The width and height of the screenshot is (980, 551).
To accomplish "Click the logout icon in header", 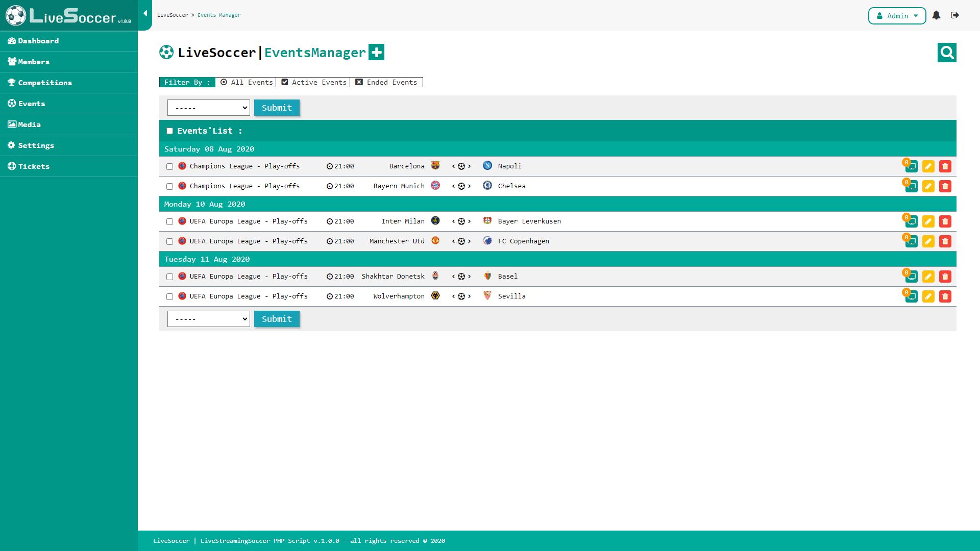I will (955, 15).
